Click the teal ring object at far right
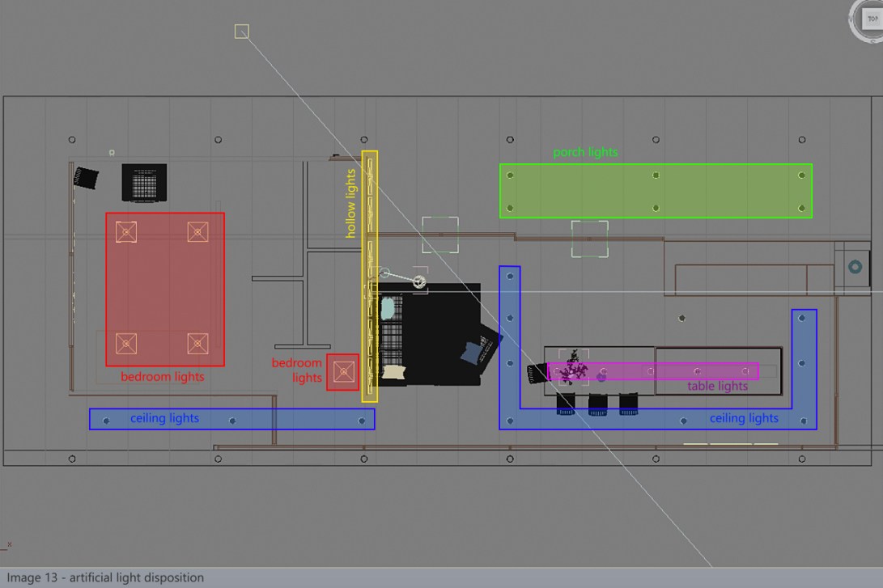This screenshot has width=883, height=588. click(x=855, y=266)
